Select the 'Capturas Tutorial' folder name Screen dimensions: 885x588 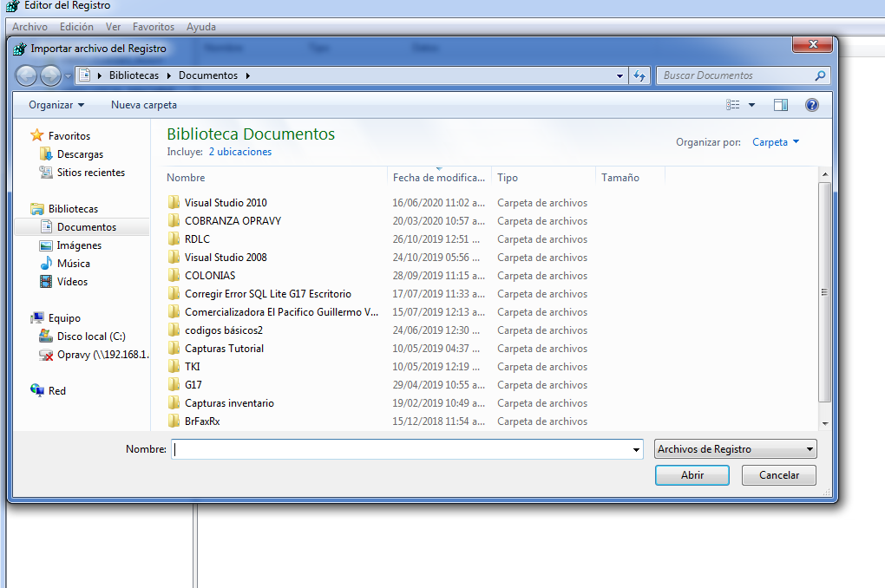tap(224, 348)
